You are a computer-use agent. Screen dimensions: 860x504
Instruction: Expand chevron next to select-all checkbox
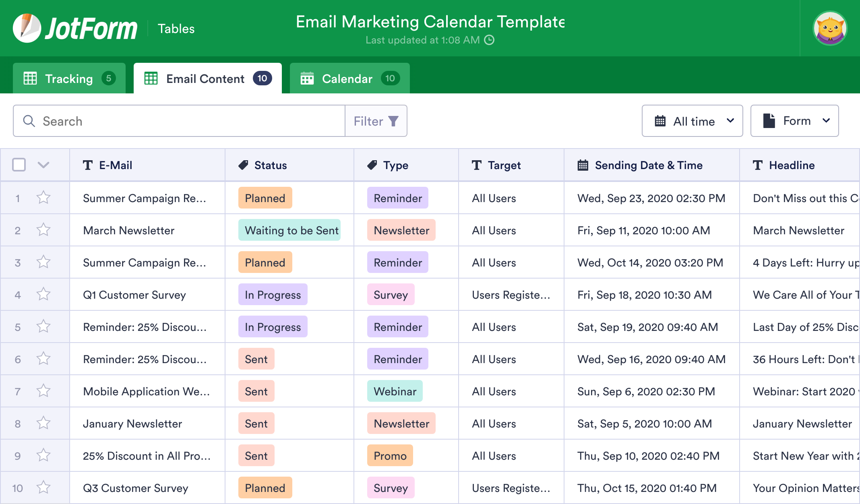click(x=43, y=165)
